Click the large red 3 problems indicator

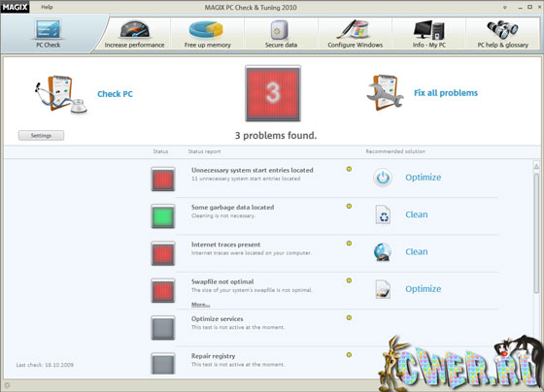[273, 93]
